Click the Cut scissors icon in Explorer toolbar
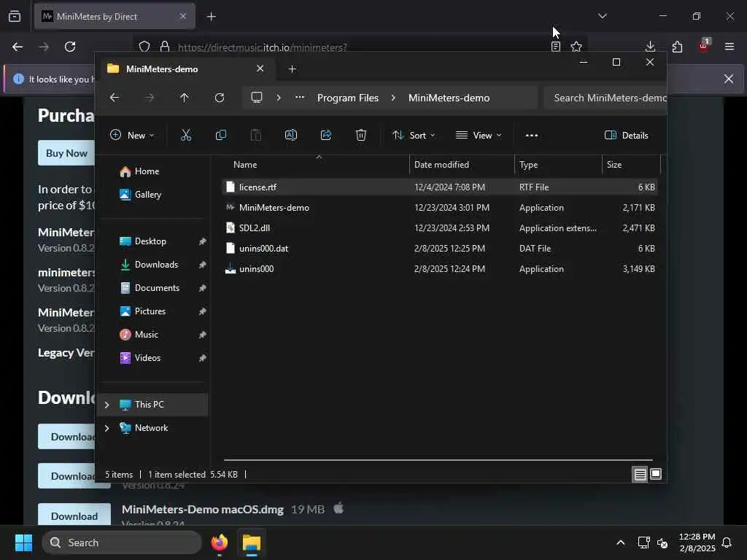This screenshot has width=747, height=560. click(x=186, y=135)
